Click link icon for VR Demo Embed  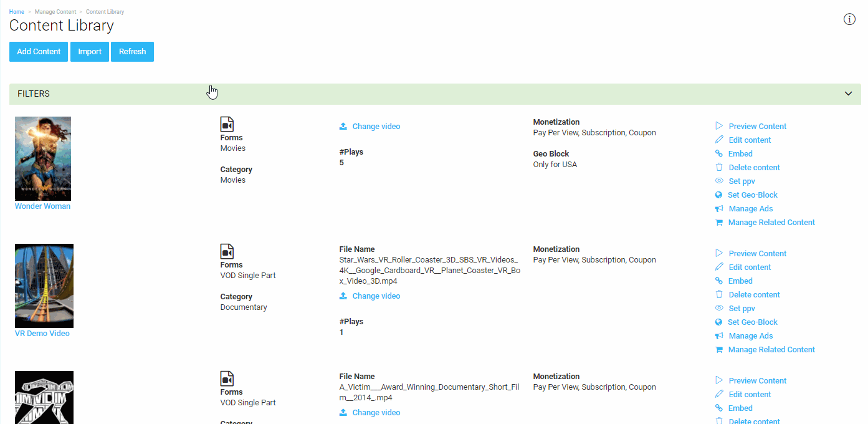tap(719, 281)
